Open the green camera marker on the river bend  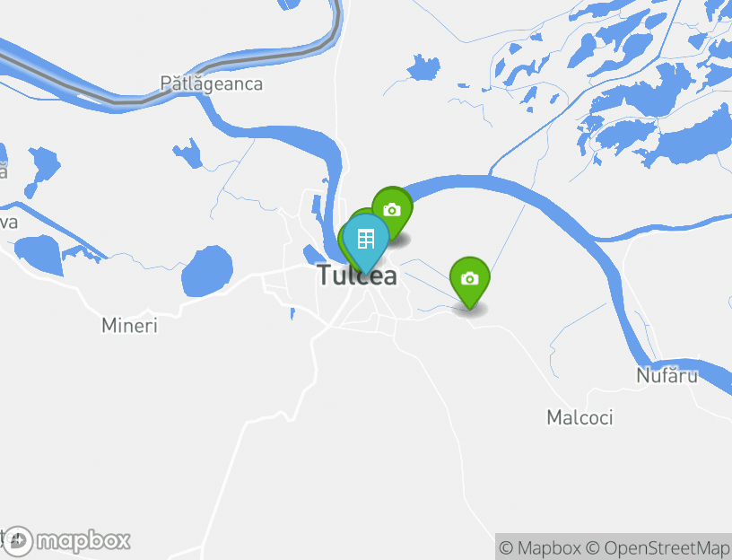click(x=393, y=209)
